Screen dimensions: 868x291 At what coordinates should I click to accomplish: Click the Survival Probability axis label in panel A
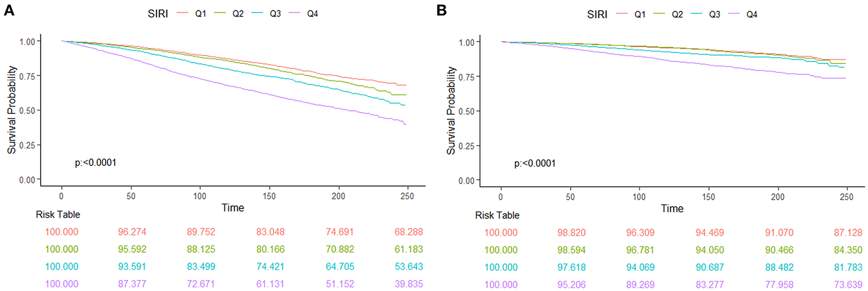click(x=12, y=110)
